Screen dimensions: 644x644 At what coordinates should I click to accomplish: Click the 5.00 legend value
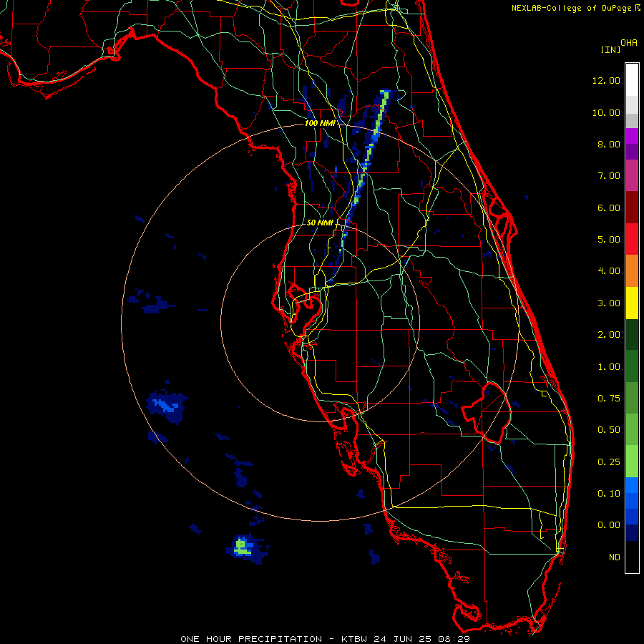(609, 240)
